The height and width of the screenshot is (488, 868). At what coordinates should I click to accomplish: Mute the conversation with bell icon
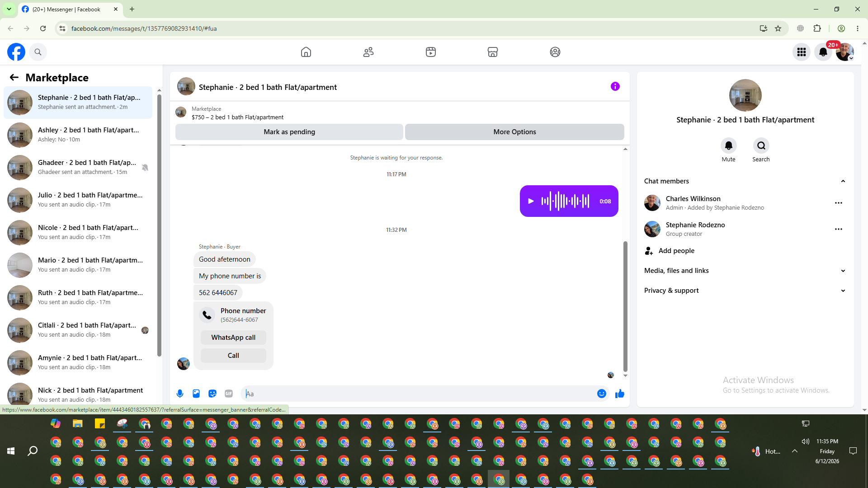coord(729,145)
